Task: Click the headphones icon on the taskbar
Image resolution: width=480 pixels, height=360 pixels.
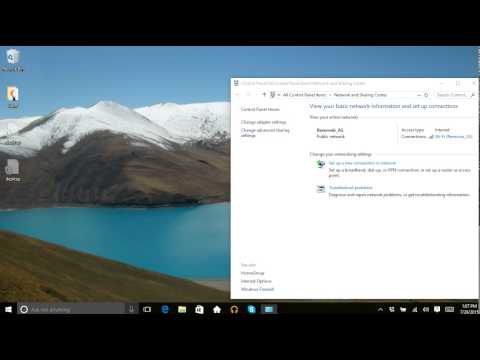Action: click(x=234, y=309)
